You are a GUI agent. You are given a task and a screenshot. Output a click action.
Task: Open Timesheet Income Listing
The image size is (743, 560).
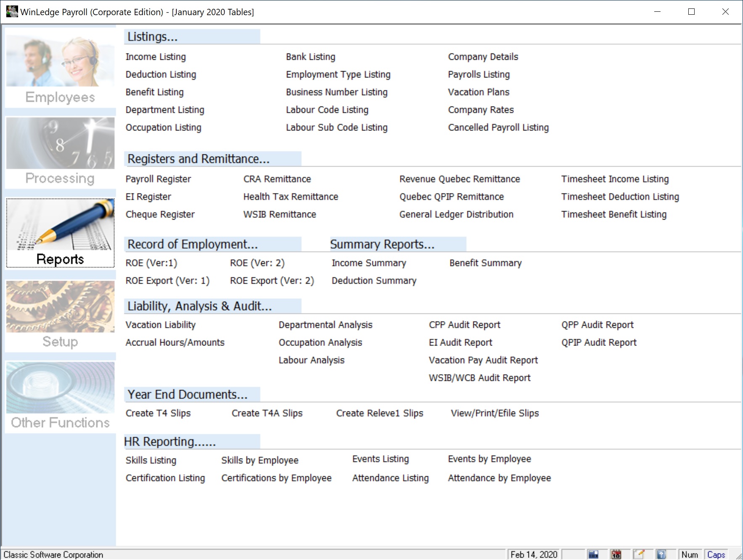pos(615,179)
